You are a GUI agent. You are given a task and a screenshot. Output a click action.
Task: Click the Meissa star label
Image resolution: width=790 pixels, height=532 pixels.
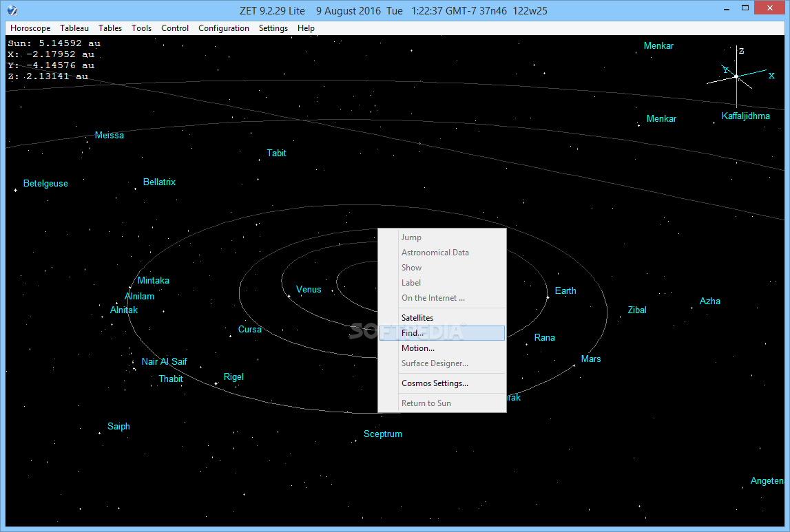[x=110, y=136]
